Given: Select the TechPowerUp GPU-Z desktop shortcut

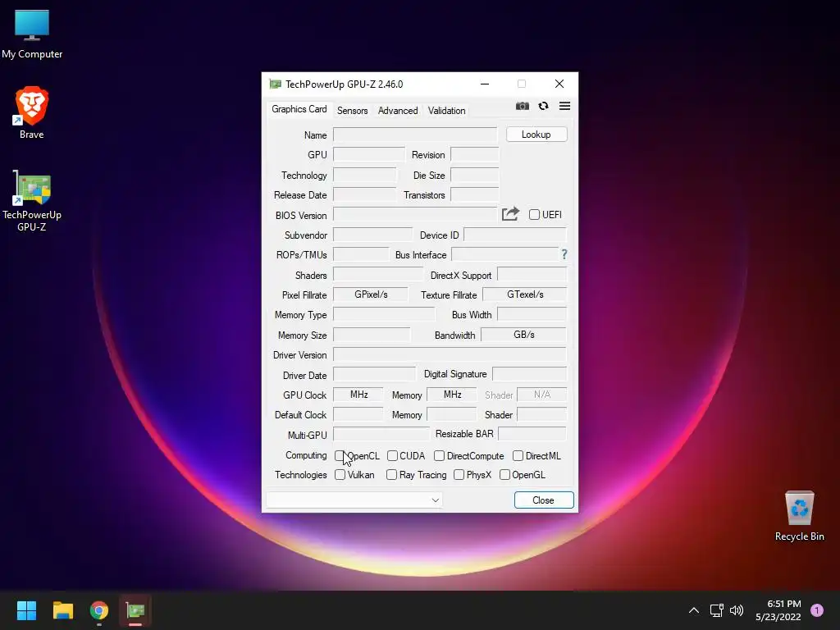Looking at the screenshot, I should [32, 201].
